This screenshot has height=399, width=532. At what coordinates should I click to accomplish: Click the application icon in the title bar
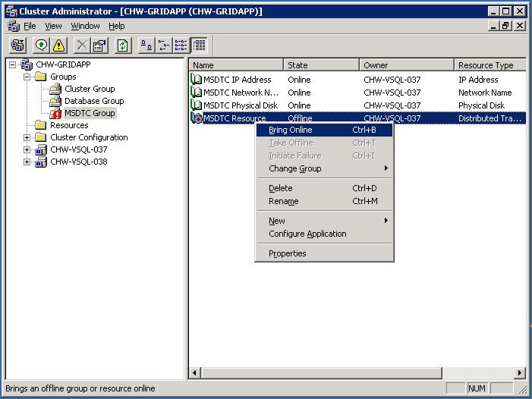(x=12, y=11)
